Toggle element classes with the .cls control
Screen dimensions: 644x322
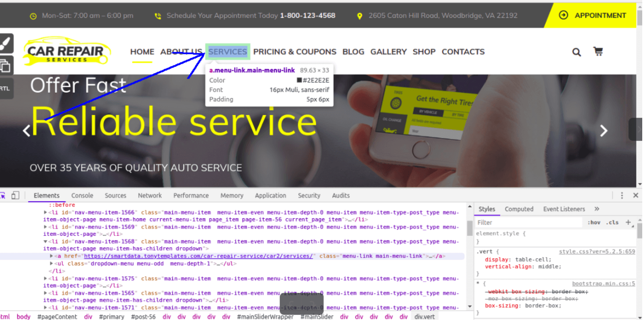coord(612,222)
